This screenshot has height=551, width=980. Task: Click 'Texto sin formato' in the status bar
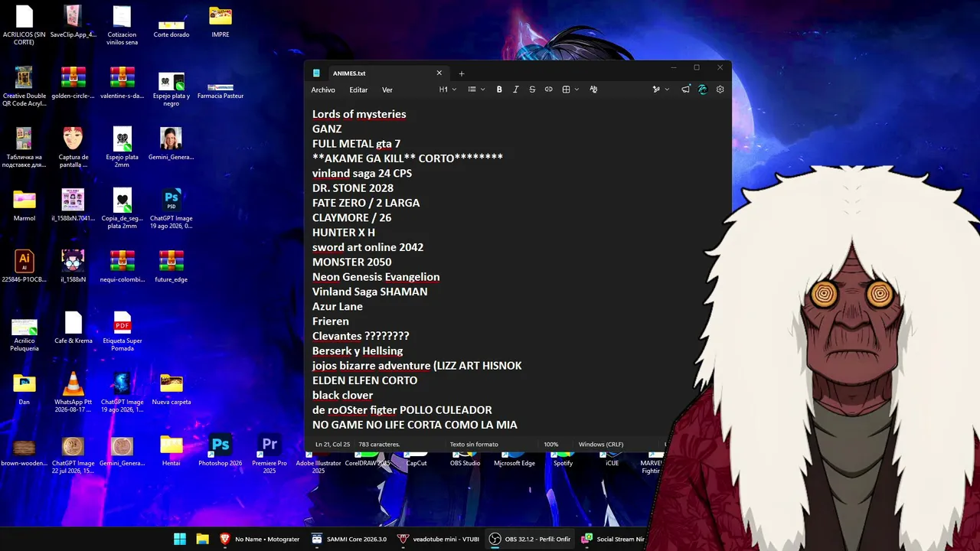pos(474,444)
